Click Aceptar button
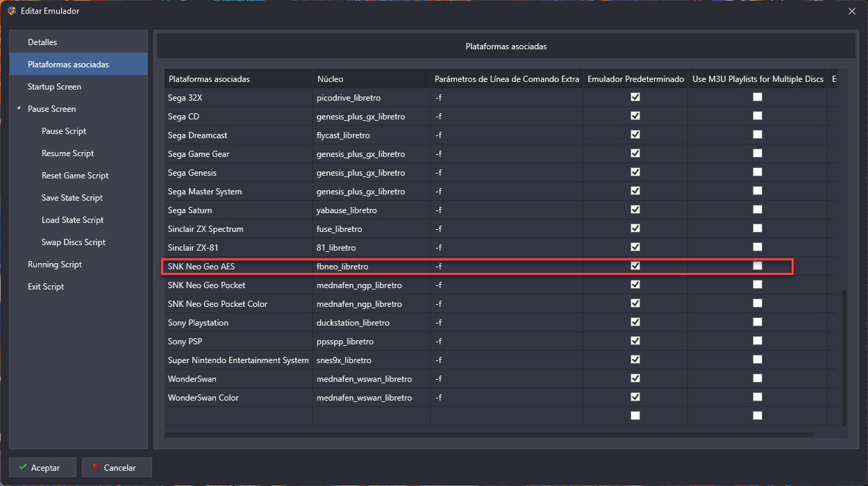The width and height of the screenshot is (868, 486). point(43,467)
